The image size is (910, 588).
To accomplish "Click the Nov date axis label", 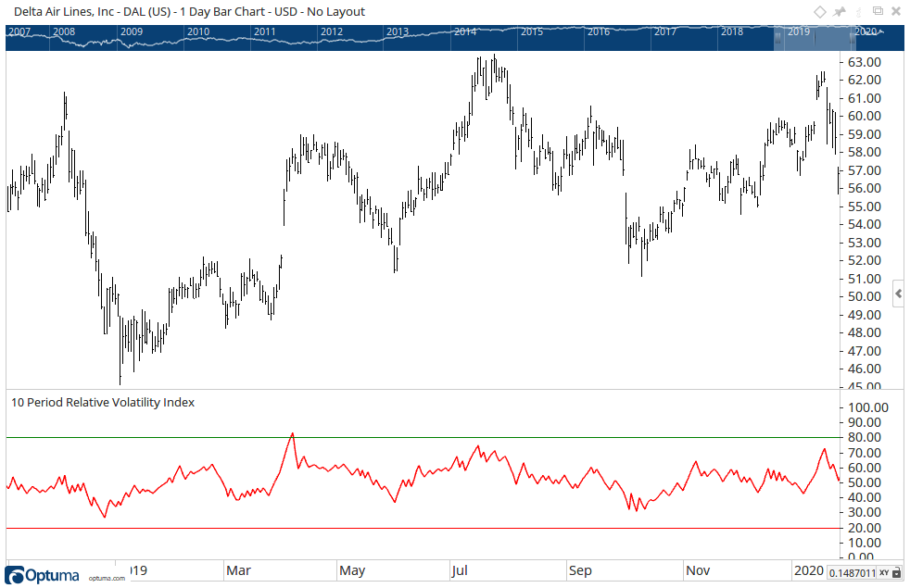I will pyautogui.click(x=698, y=570).
